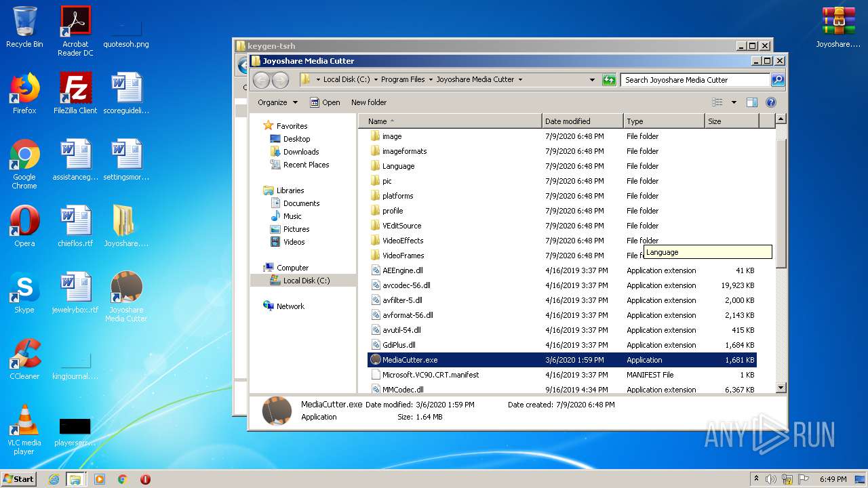The image size is (868, 488).
Task: Select Recent Places in navigation pane
Action: coord(299,165)
